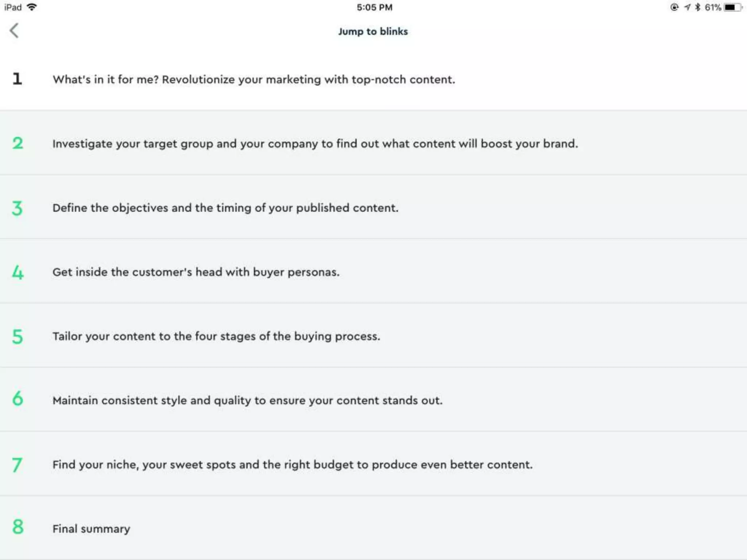Tap the green number 2 marker

18,143
